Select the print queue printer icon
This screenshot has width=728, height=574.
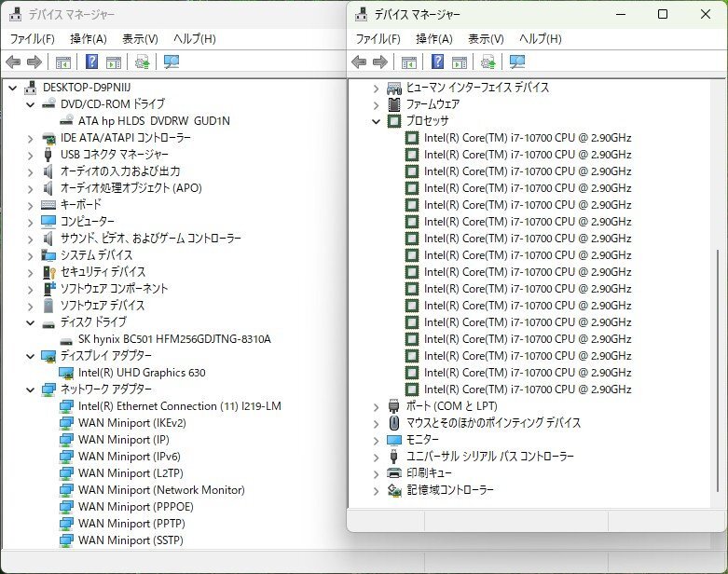point(393,473)
